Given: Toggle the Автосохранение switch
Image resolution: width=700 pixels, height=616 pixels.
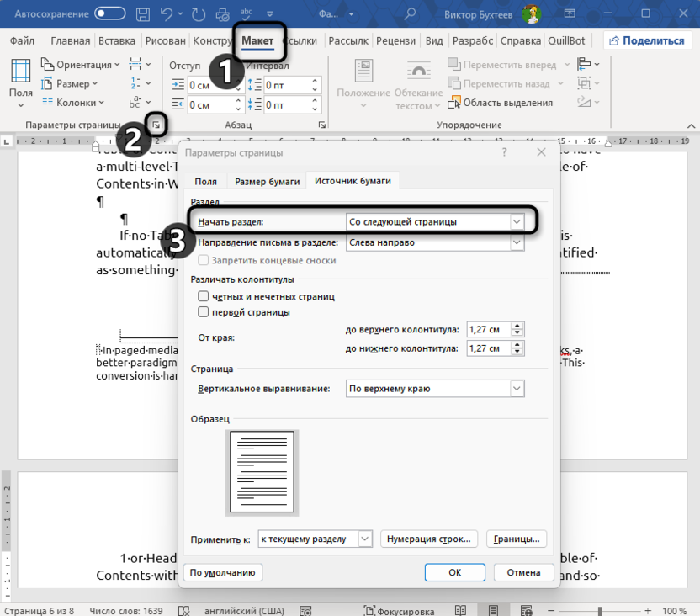Looking at the screenshot, I should click(x=110, y=14).
